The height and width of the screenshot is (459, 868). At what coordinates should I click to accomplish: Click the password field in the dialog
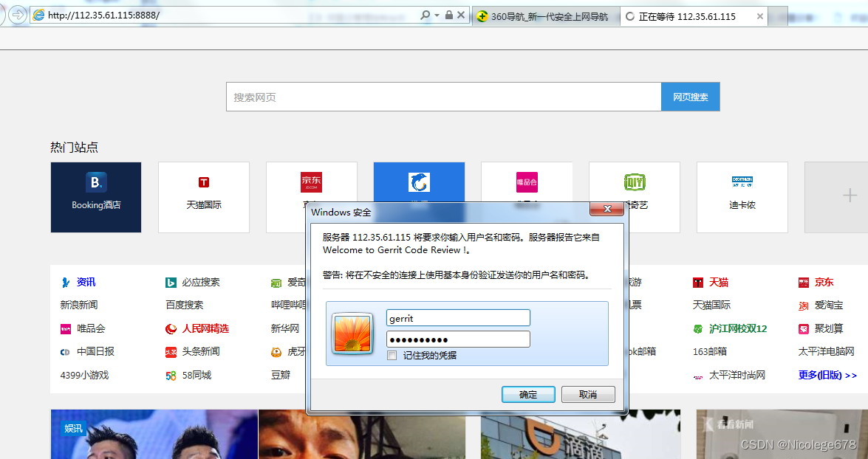pos(458,339)
